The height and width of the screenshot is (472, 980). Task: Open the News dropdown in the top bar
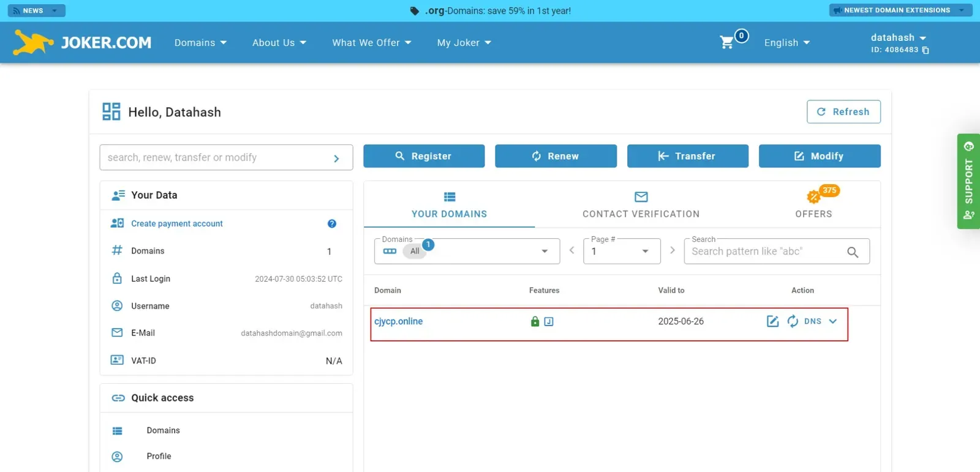pyautogui.click(x=36, y=10)
